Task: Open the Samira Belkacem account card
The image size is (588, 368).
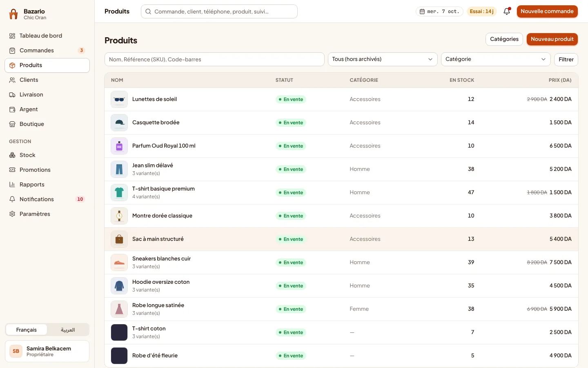Action: click(47, 351)
